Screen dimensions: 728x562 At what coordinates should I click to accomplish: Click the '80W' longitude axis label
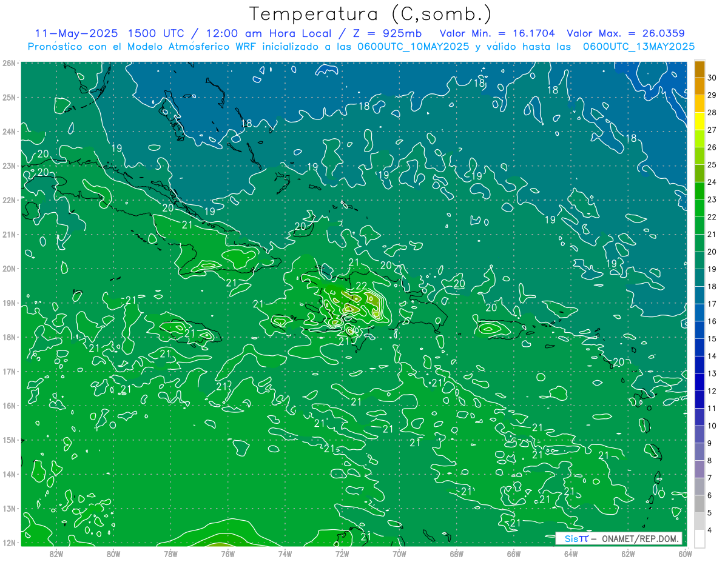113,554
